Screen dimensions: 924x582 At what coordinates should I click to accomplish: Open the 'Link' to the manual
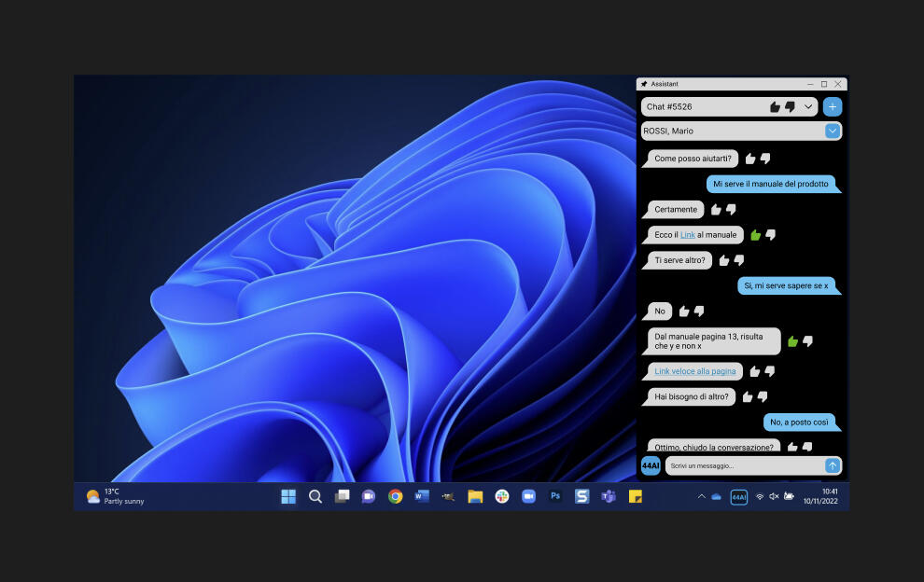687,235
